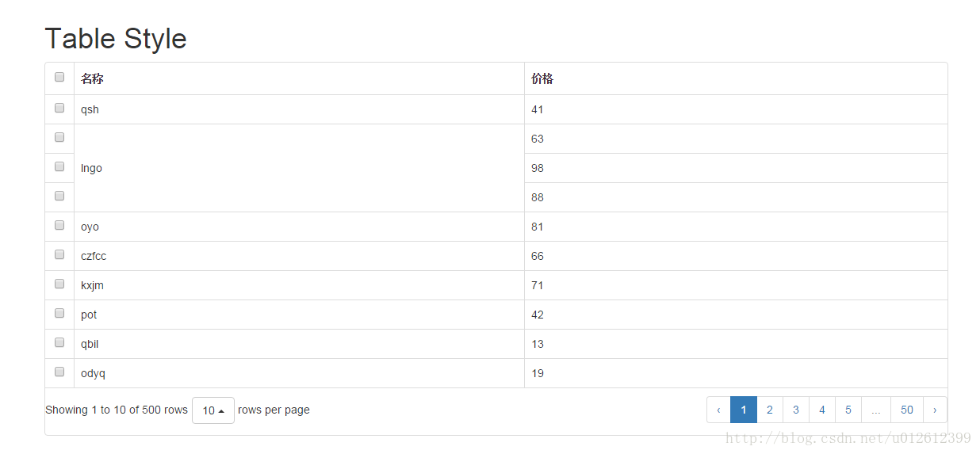
Task: Check the row for qsh
Action: point(59,108)
